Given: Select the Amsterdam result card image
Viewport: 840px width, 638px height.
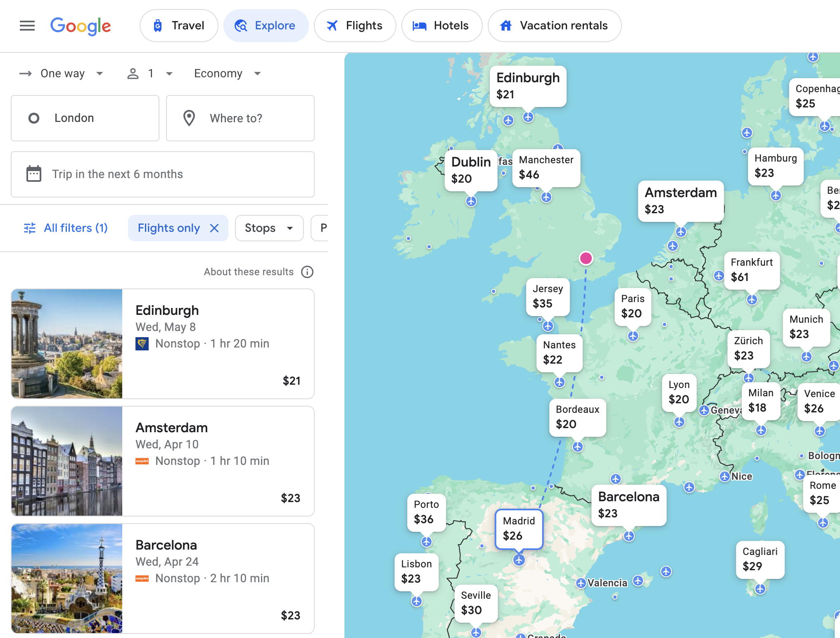Looking at the screenshot, I should (x=67, y=461).
